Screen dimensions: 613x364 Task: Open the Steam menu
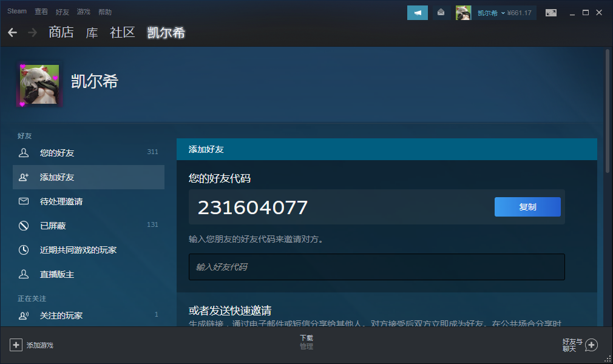17,12
